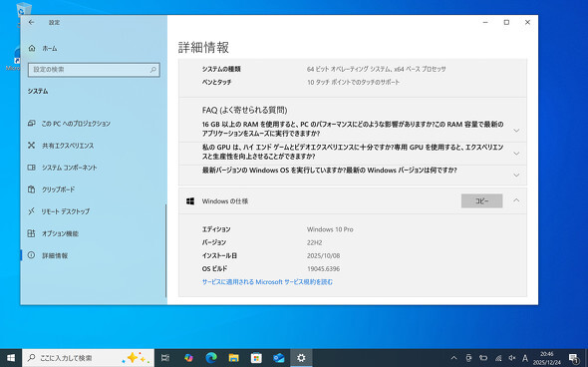588x367 pixels.
Task: Open オプション機能 in the sidebar
Action: [x=53, y=233]
